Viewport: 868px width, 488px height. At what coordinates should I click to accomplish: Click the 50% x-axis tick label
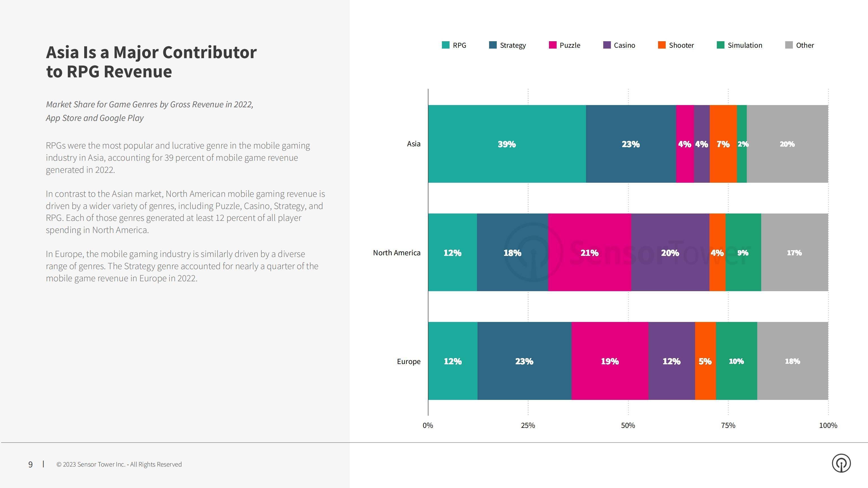click(628, 425)
